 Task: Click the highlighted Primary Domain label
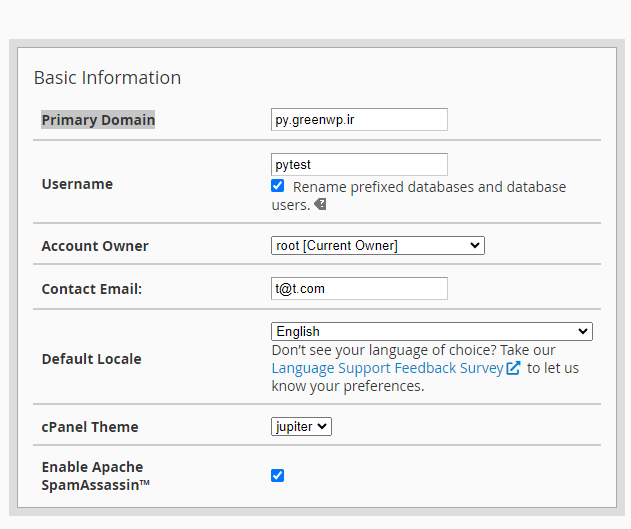[x=98, y=120]
